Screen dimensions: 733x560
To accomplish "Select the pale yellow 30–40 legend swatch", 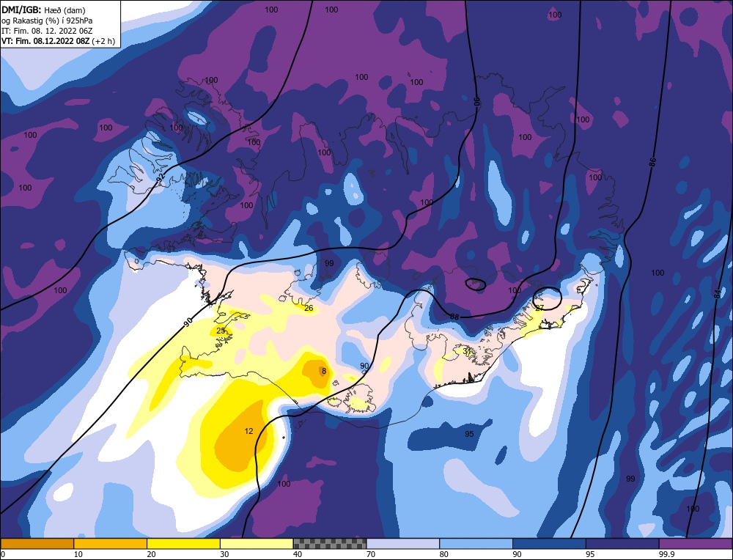I will tap(257, 543).
